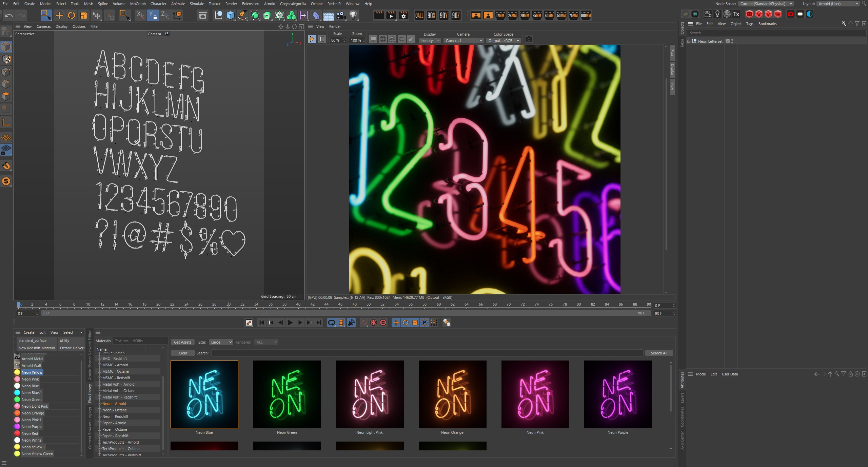
Task: Open the Simulate menu
Action: coord(197,4)
